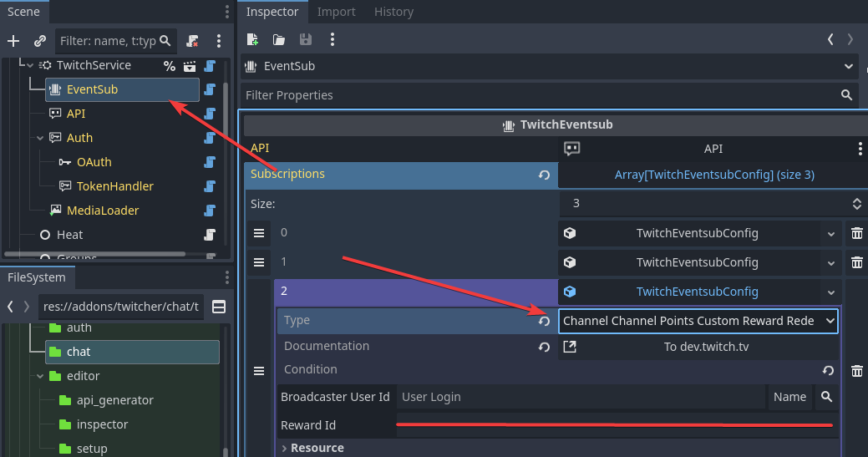This screenshot has width=868, height=457.
Task: Collapse the Auth node in scene tree
Action: pos(38,138)
